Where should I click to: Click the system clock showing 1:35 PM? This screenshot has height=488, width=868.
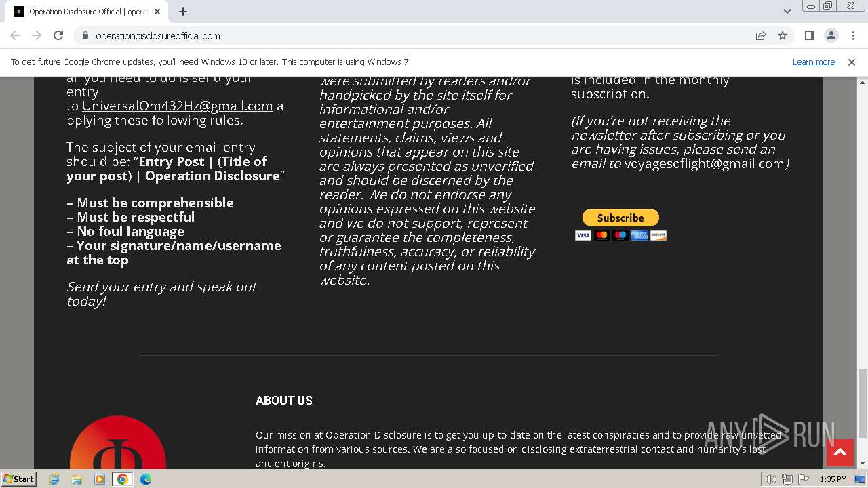click(x=833, y=479)
